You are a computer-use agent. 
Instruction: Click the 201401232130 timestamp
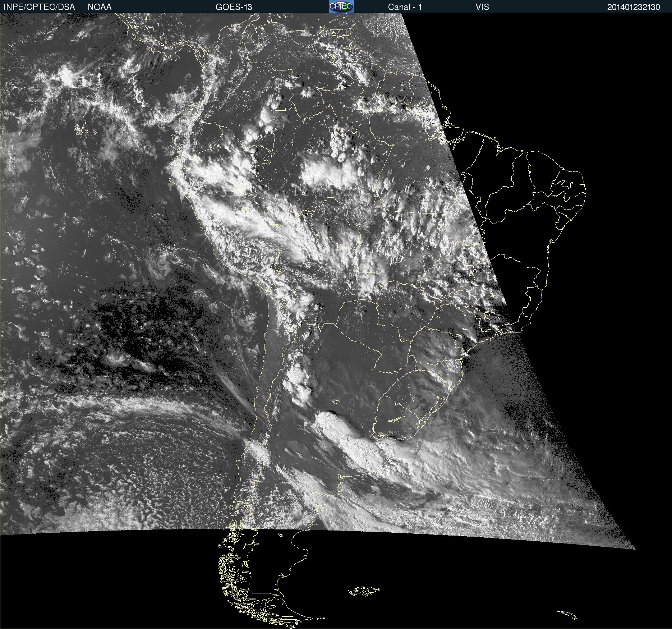[634, 7]
